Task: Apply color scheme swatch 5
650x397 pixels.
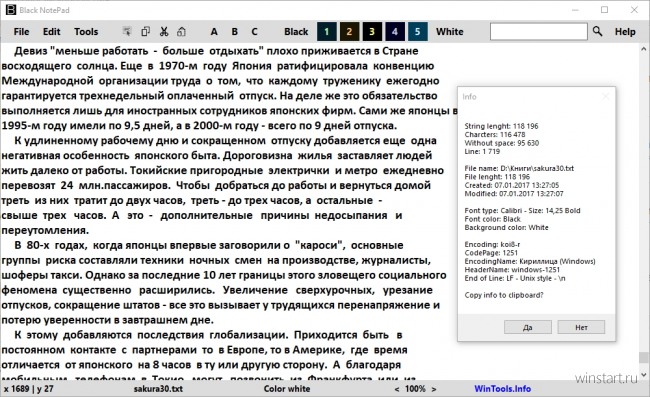Action: tap(417, 31)
